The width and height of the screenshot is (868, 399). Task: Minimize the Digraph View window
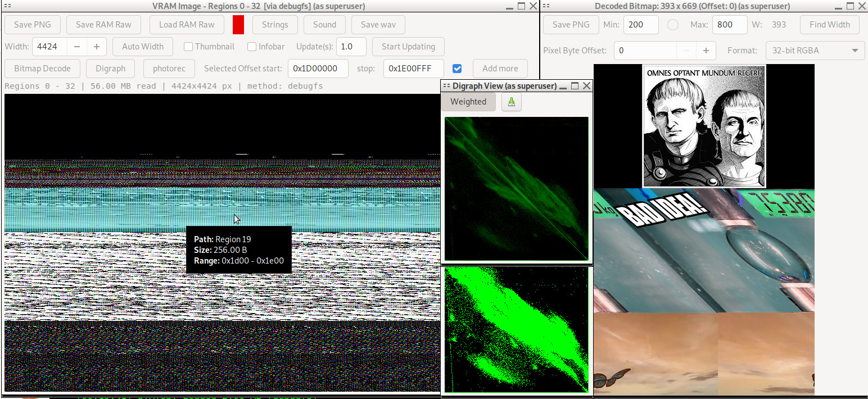pos(563,86)
